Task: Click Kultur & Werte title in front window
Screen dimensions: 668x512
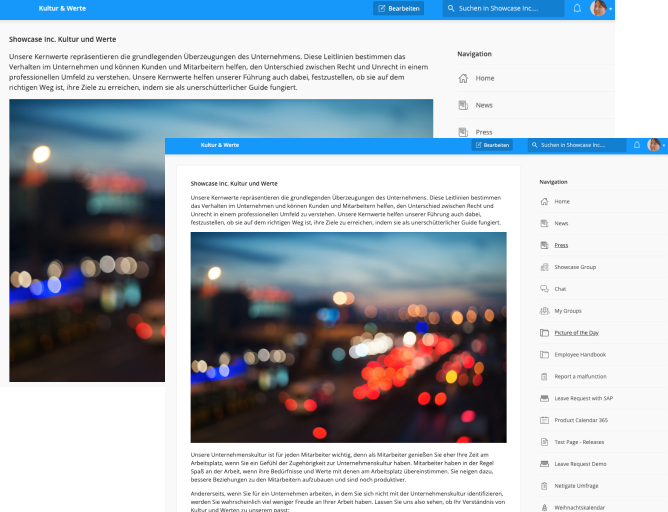Action: pos(220,145)
